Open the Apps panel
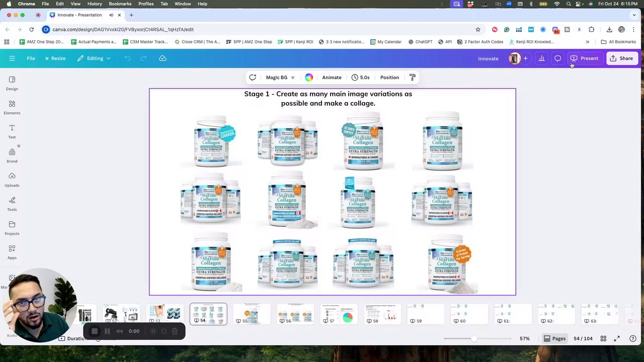 12,252
